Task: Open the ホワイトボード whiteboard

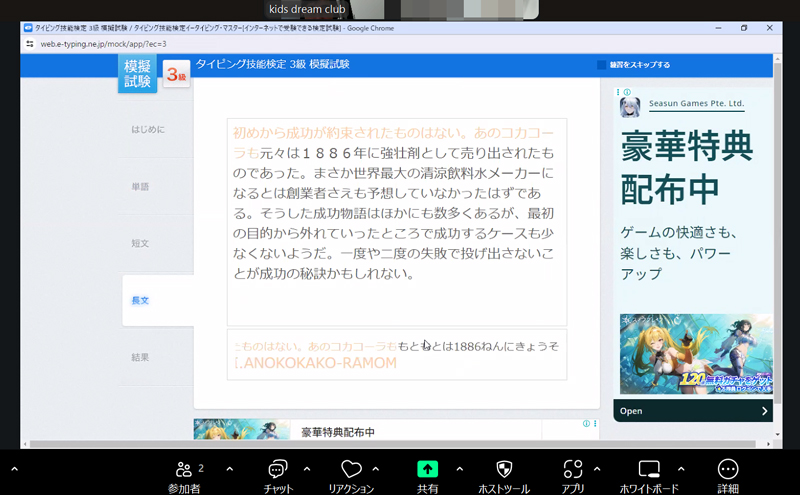Action: pyautogui.click(x=649, y=469)
